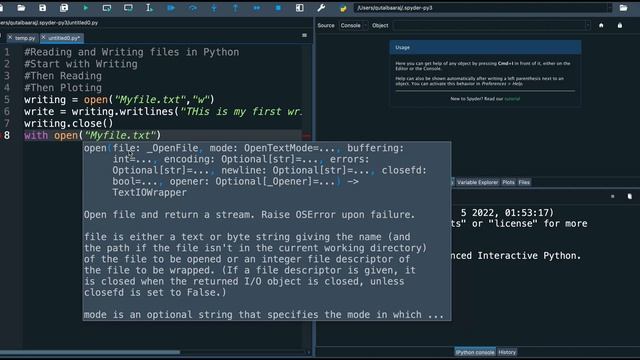640x360 pixels.
Task: Toggle Help pane lock icon
Action: (x=620, y=25)
